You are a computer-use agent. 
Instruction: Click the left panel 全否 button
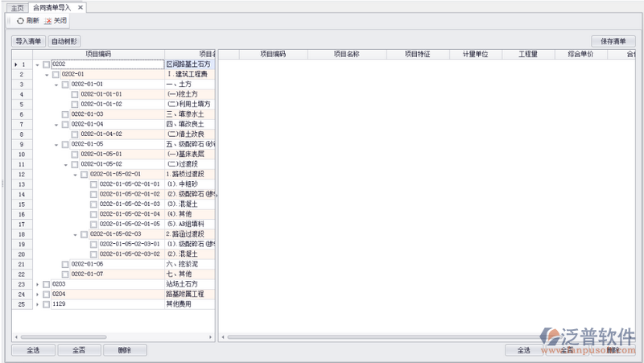tap(79, 350)
